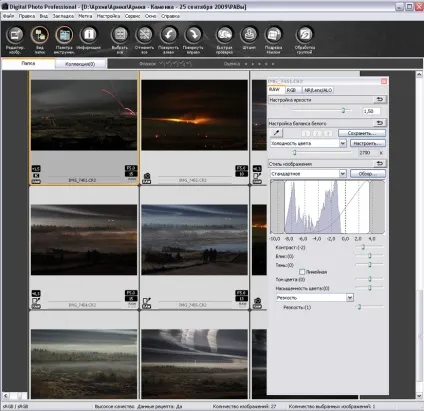This screenshot has height=411, width=424.
Task: Enable the Linear checkbox
Action: tap(302, 272)
